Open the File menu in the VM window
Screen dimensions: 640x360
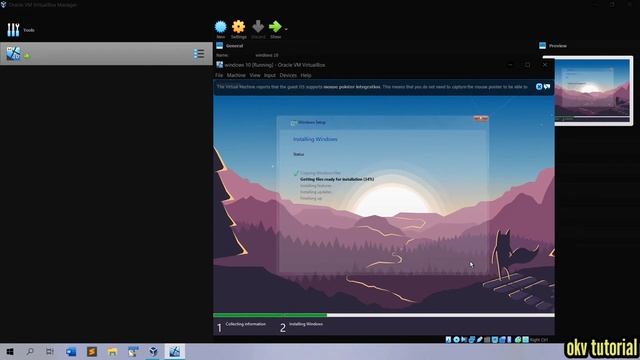[x=219, y=76]
